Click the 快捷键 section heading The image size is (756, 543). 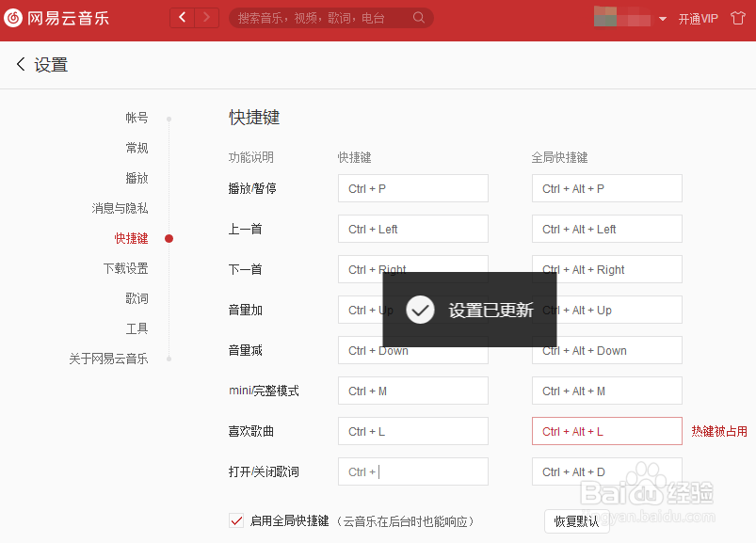click(x=254, y=118)
